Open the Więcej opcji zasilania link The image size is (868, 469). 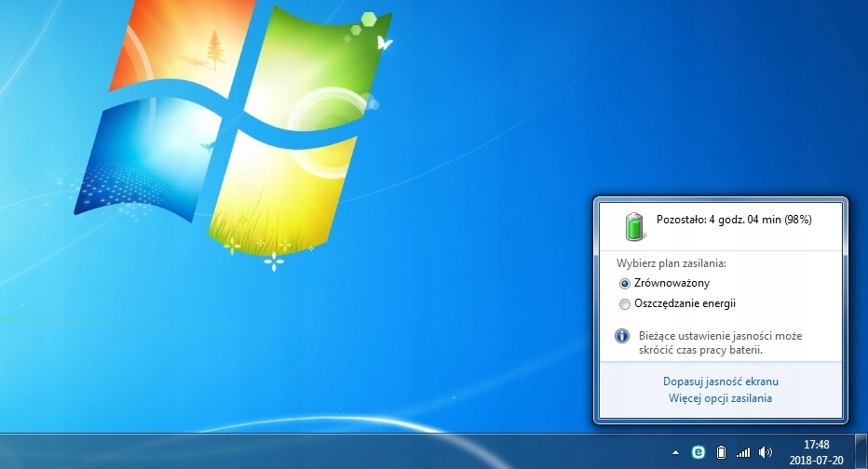720,398
